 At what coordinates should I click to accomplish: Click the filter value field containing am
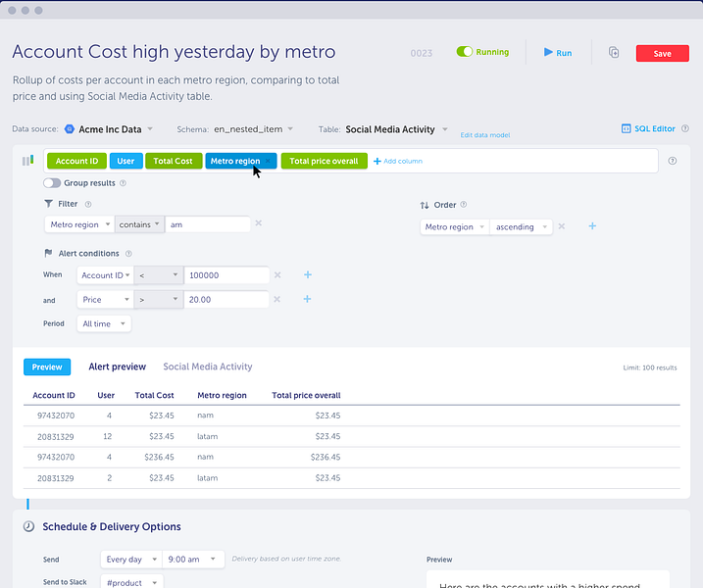(x=208, y=224)
